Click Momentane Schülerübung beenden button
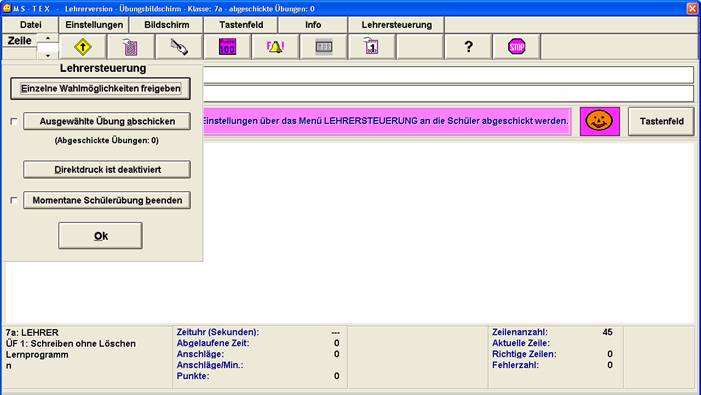The height and width of the screenshot is (395, 701). pyautogui.click(x=107, y=200)
